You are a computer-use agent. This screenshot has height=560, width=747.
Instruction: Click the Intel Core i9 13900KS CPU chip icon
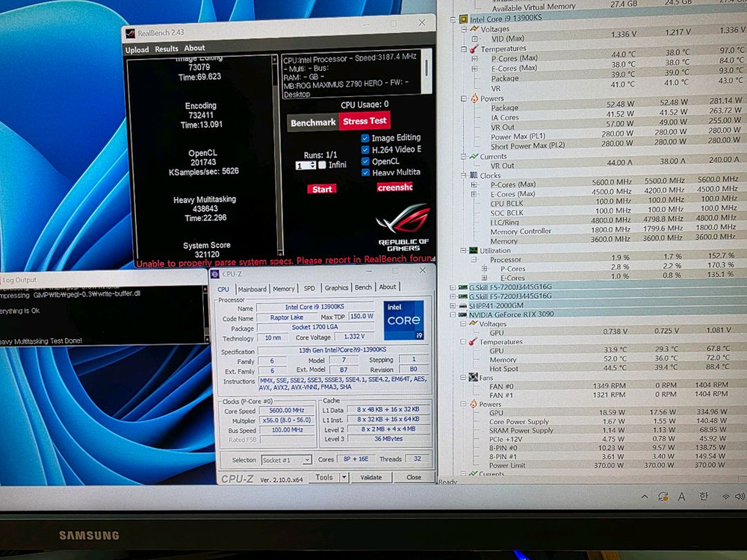tap(464, 19)
